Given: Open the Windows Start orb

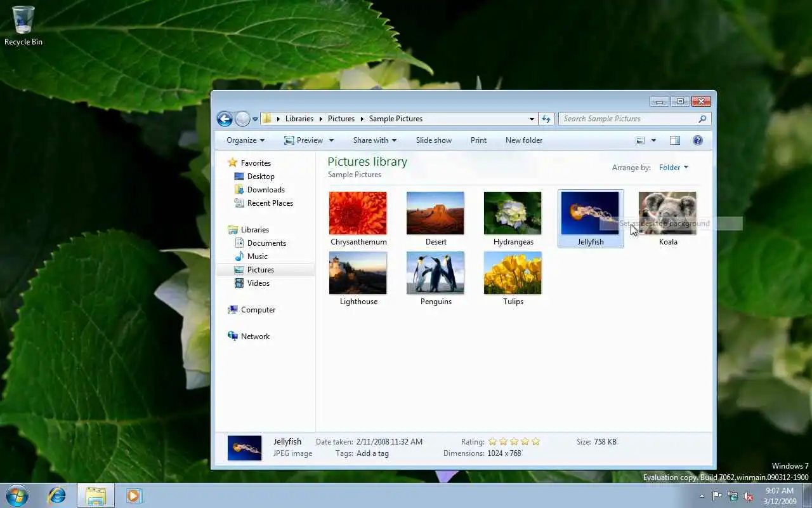Looking at the screenshot, I should [17, 495].
